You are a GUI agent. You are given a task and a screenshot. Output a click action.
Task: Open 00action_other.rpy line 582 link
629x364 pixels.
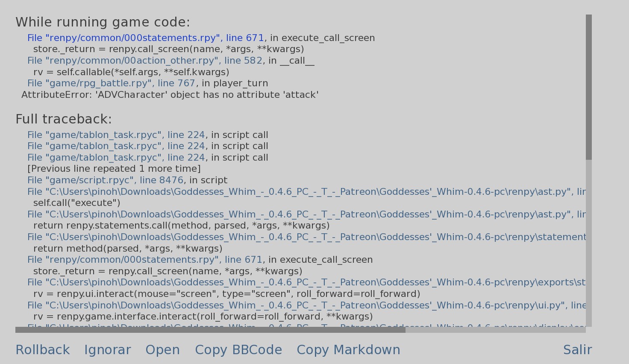145,61
